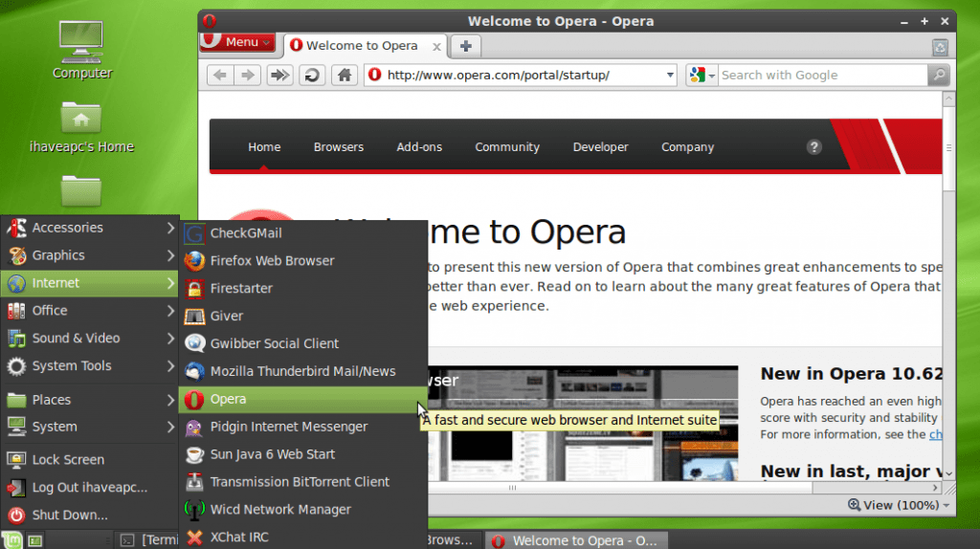The image size is (980, 549).
Task: Launch Firefox Web Browser
Action: coord(303,260)
